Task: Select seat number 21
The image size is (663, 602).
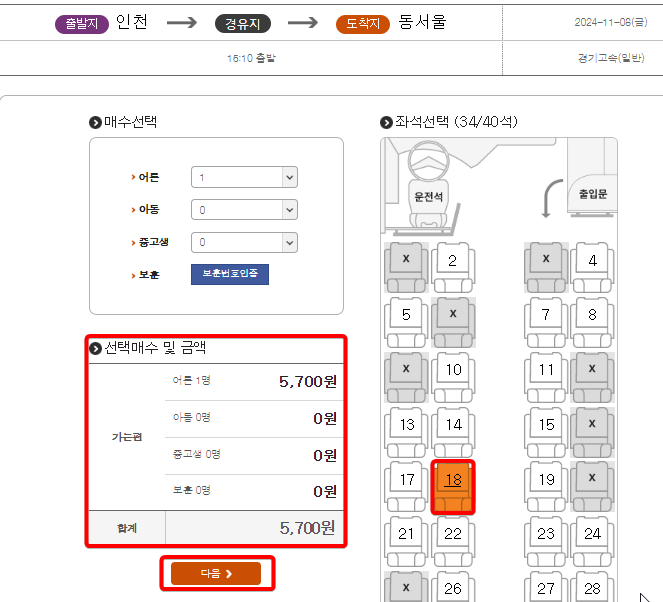Action: click(x=406, y=542)
